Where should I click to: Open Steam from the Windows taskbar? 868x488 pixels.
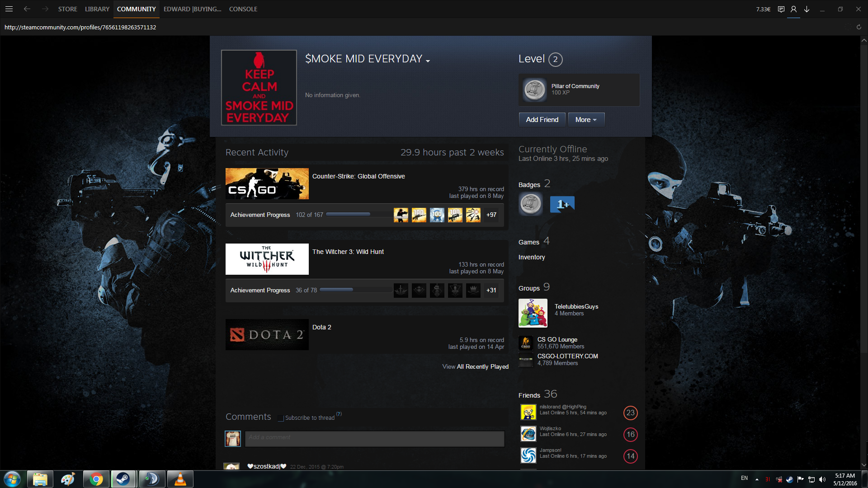tap(123, 479)
